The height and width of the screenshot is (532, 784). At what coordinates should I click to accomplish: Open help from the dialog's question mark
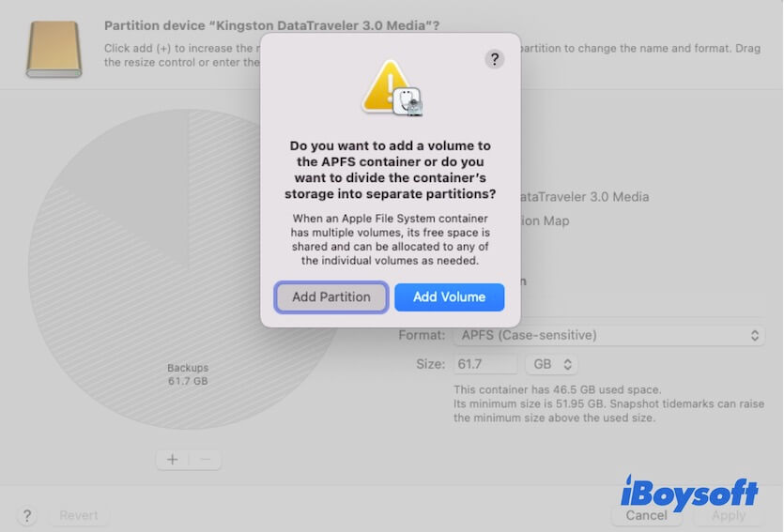(x=495, y=59)
